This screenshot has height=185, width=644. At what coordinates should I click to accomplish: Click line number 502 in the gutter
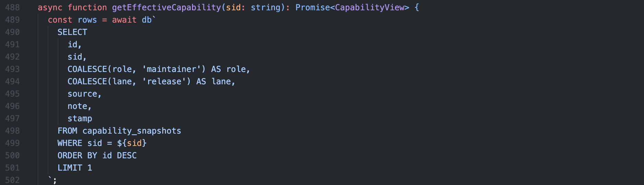click(12, 180)
